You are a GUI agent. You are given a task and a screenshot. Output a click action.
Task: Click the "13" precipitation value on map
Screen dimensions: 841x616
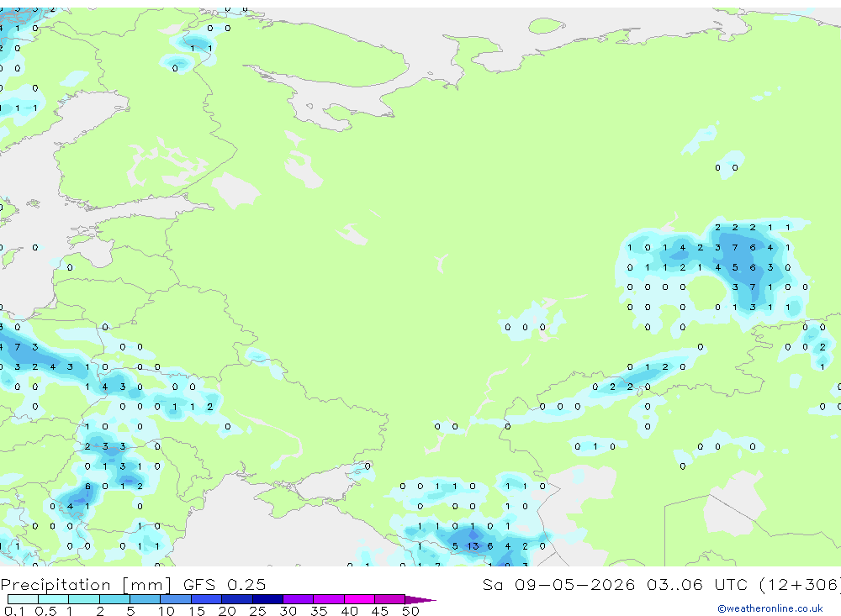click(473, 545)
